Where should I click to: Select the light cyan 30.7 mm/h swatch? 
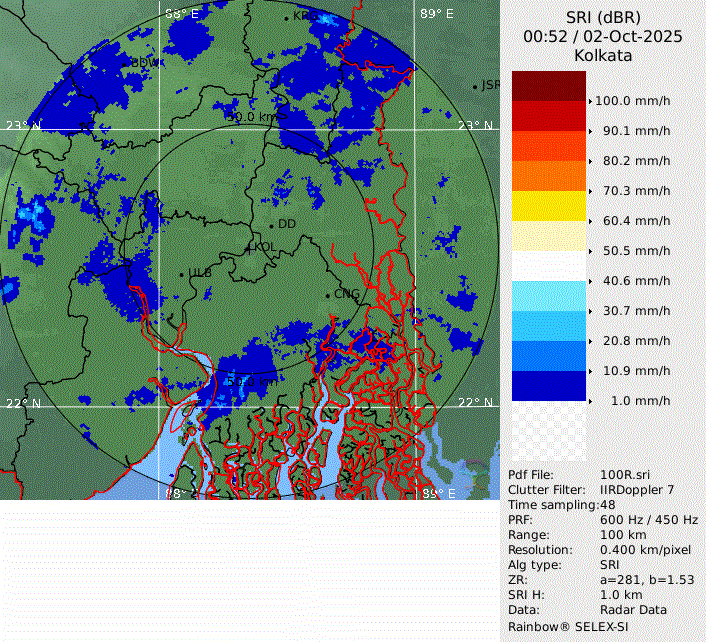pyautogui.click(x=548, y=296)
